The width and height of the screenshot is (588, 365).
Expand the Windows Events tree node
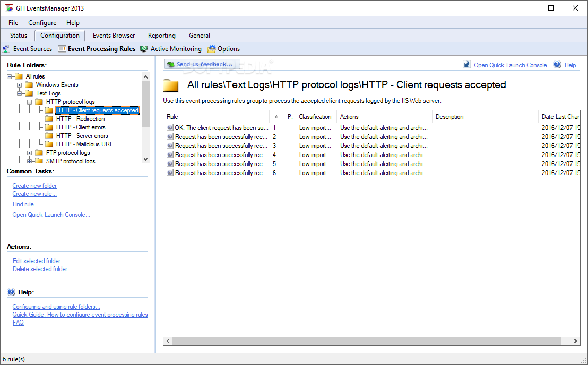(x=20, y=85)
